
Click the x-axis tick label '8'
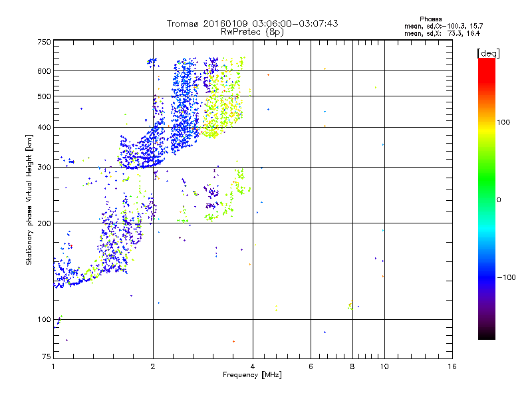click(352, 366)
